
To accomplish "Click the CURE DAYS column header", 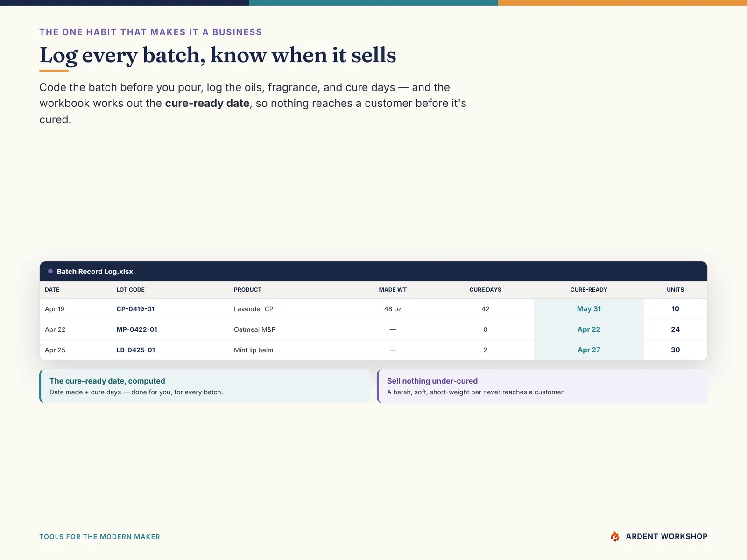I will (x=485, y=290).
